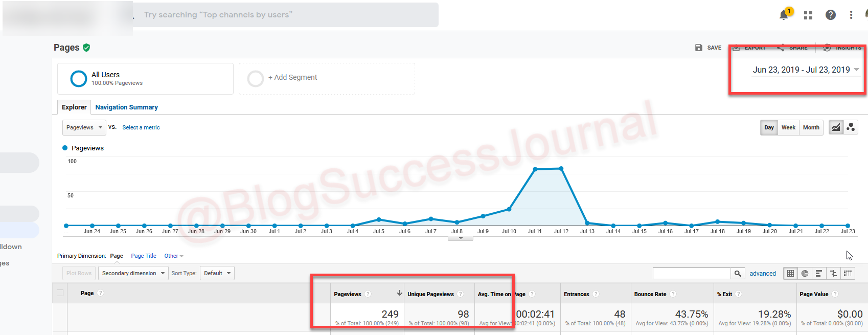
Task: Tick the select-all checkbox in table header
Action: pyautogui.click(x=60, y=293)
